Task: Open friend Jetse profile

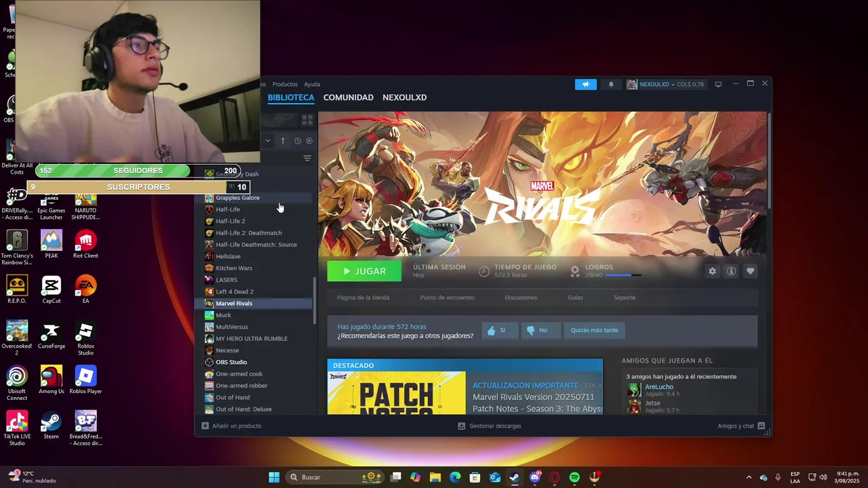Action: click(x=652, y=403)
